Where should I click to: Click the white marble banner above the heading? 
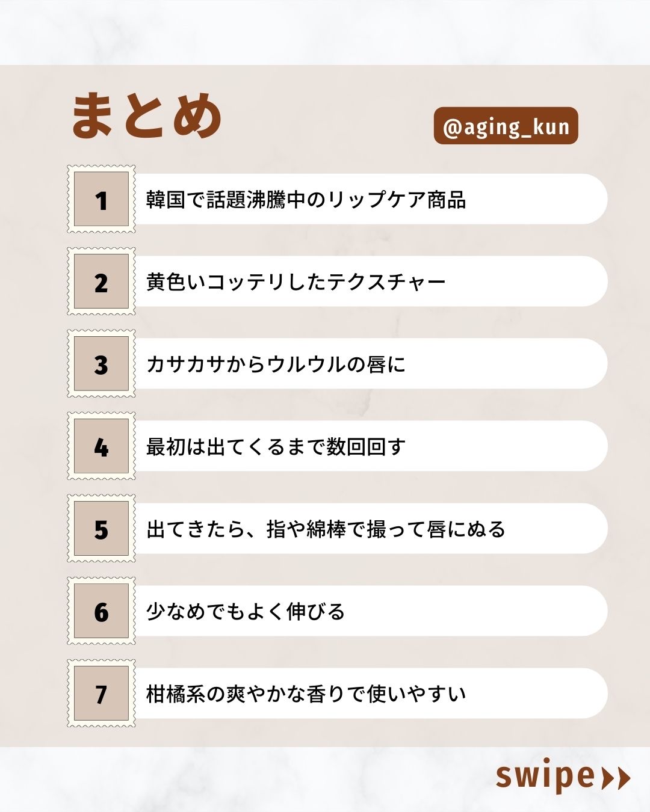pos(325,31)
